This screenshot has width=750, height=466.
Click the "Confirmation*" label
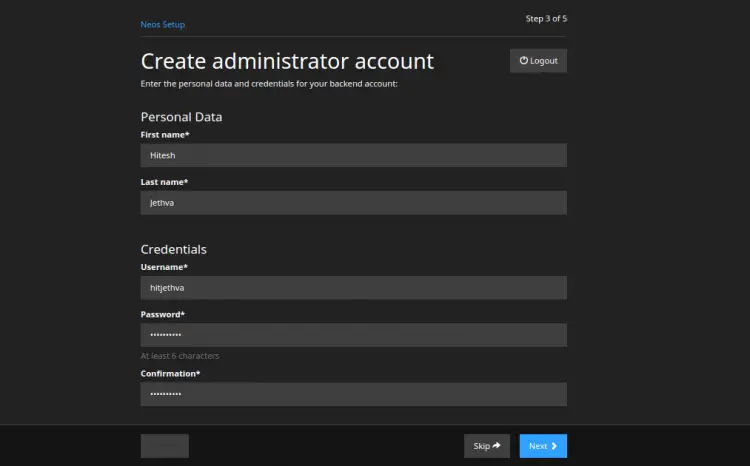pyautogui.click(x=171, y=374)
